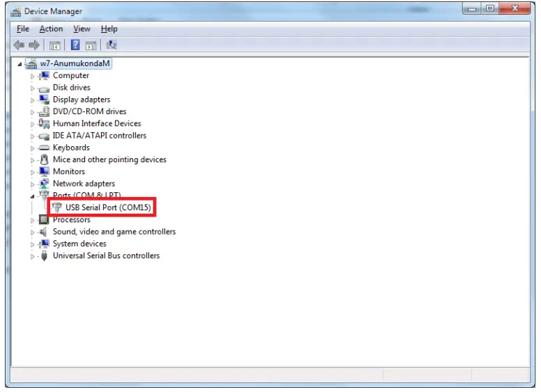Image resolution: width=541 pixels, height=392 pixels.
Task: Open the Action menu
Action: 51,29
